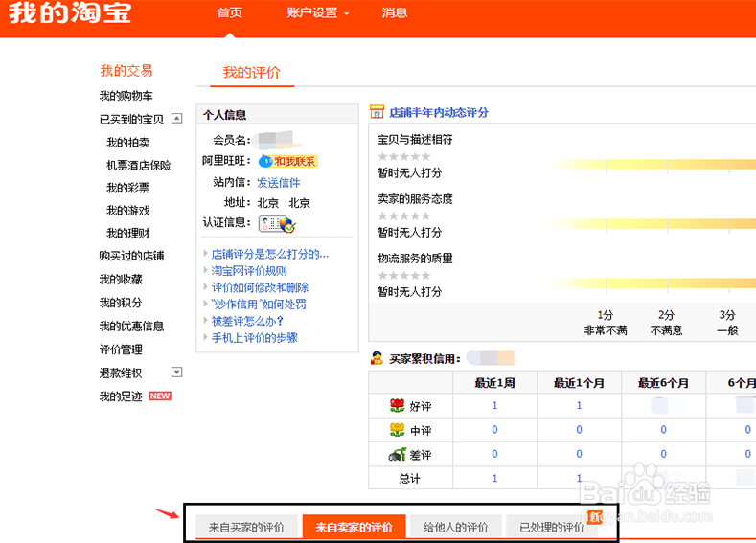Click the buyer credit person icon
Viewport: 756px width, 543px height.
click(377, 358)
